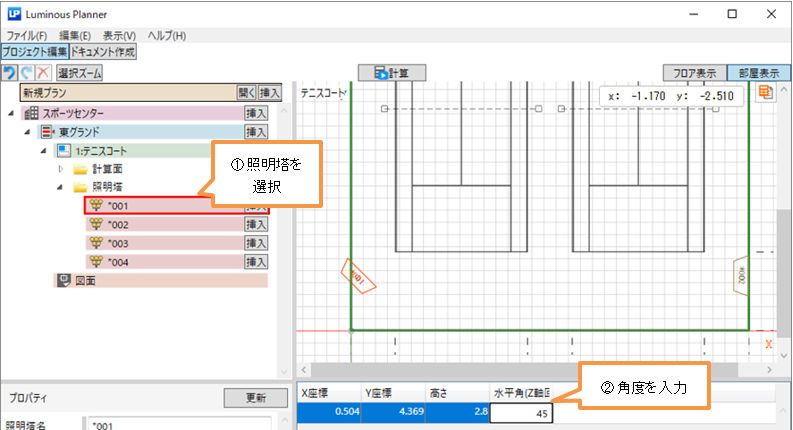Click the 東グランド ground icon

tap(47, 132)
